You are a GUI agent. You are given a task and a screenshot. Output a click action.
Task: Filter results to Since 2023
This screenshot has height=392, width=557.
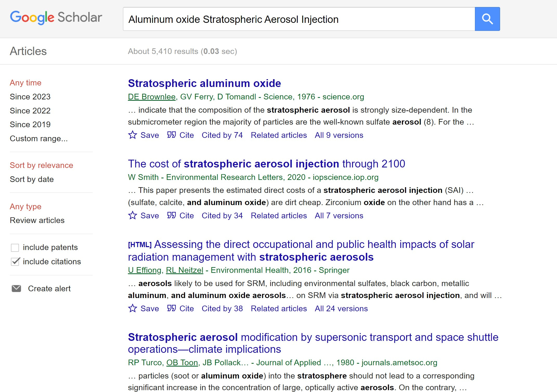point(30,97)
